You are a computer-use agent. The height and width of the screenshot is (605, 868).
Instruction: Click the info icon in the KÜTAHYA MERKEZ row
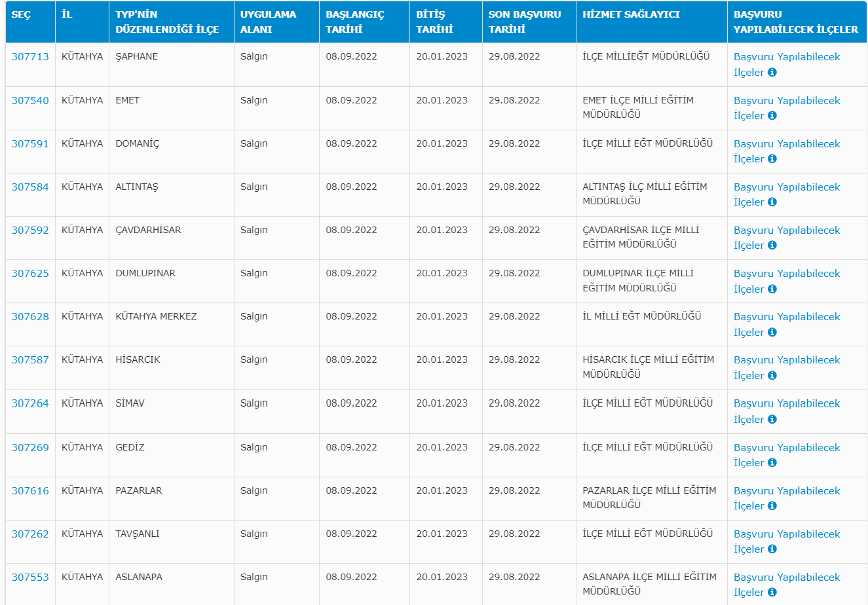tap(772, 333)
